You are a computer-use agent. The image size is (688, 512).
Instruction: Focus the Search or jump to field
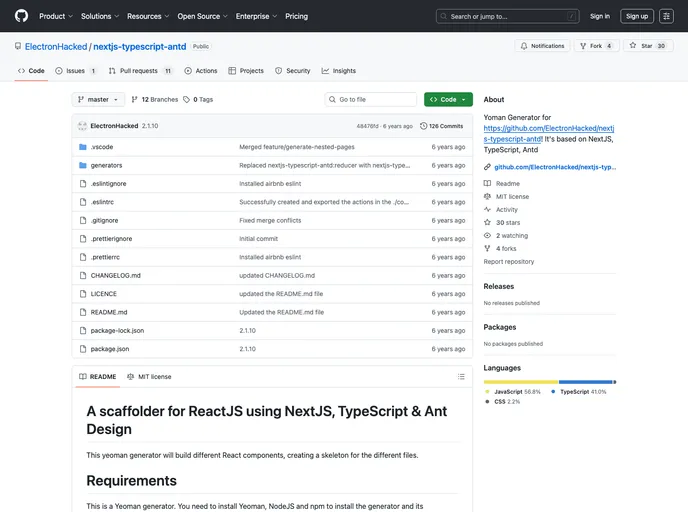[508, 16]
